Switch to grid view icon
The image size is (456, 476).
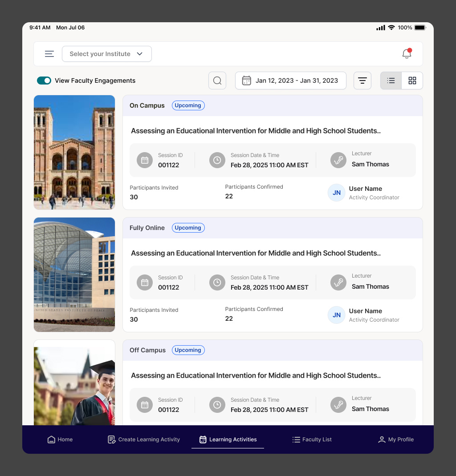click(x=412, y=81)
